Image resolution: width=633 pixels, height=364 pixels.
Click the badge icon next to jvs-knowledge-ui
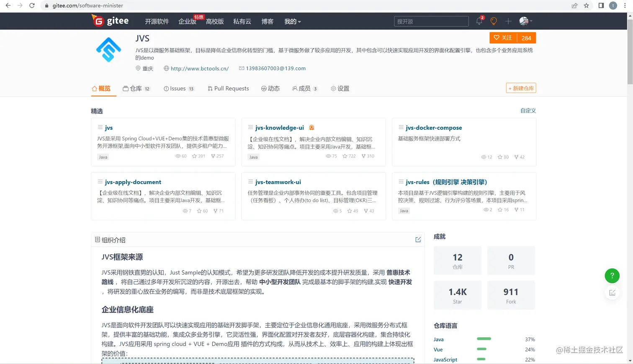tap(311, 128)
